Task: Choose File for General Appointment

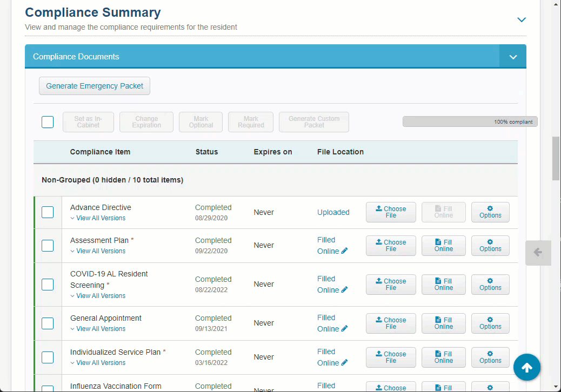Action: coord(391,323)
